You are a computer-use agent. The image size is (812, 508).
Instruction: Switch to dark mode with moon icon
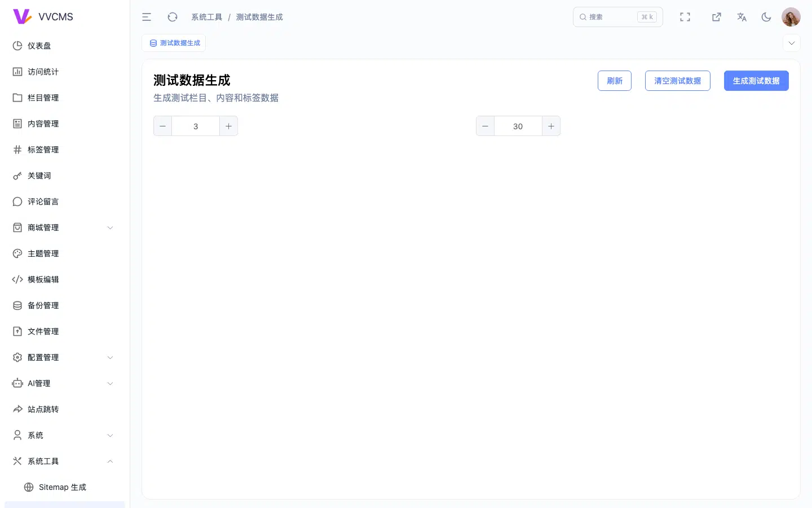(x=766, y=17)
